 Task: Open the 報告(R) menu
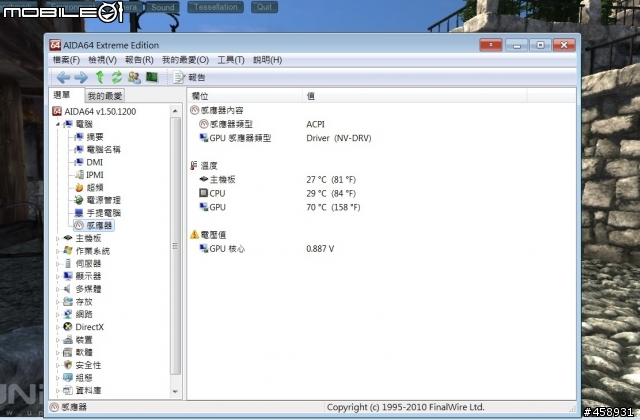139,60
